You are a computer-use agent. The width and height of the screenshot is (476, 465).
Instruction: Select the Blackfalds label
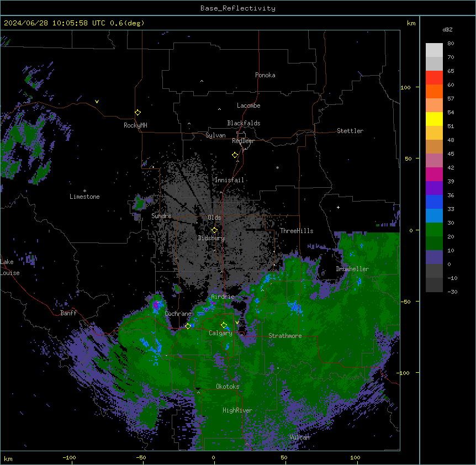[244, 123]
